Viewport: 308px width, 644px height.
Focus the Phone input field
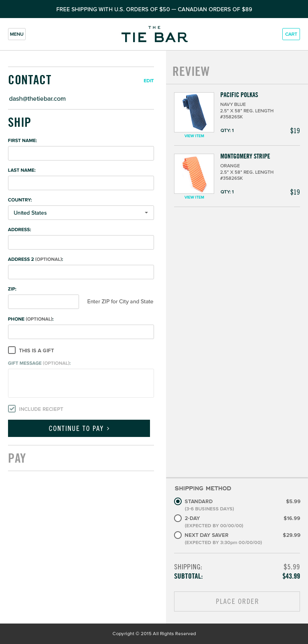point(81,332)
